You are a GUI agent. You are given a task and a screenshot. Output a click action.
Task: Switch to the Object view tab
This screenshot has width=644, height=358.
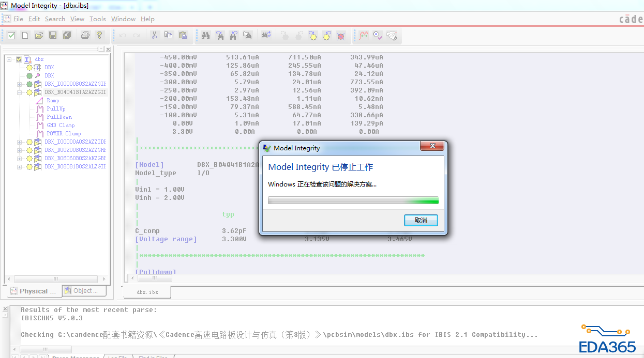[x=84, y=291]
